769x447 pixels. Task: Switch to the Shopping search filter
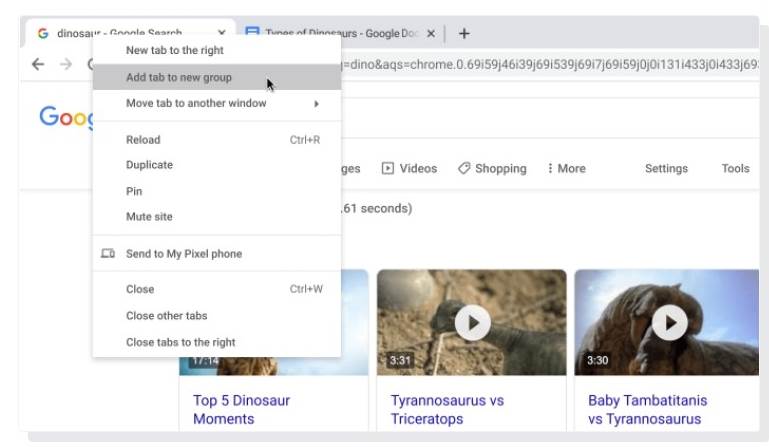pos(492,169)
